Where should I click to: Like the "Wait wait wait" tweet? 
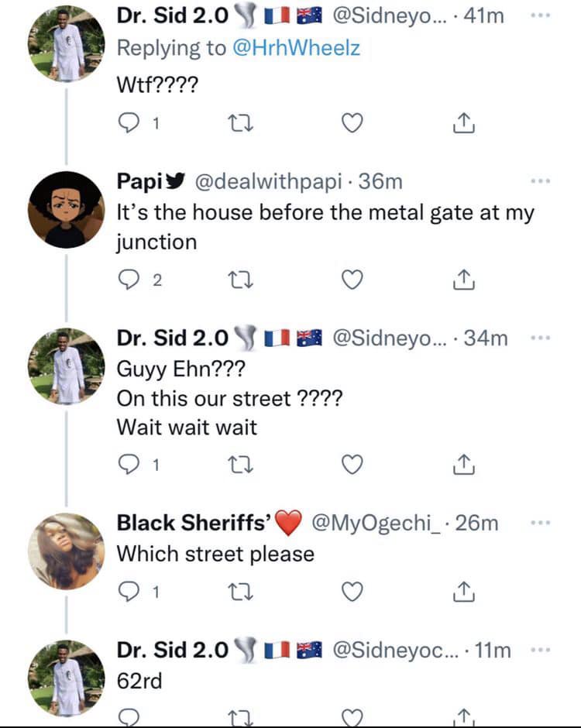(352, 465)
